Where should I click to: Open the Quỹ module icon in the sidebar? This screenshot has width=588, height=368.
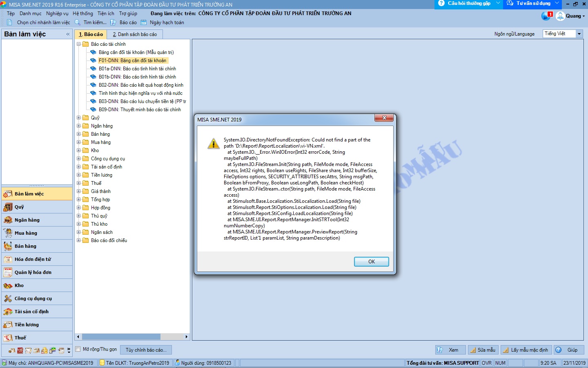click(8, 207)
